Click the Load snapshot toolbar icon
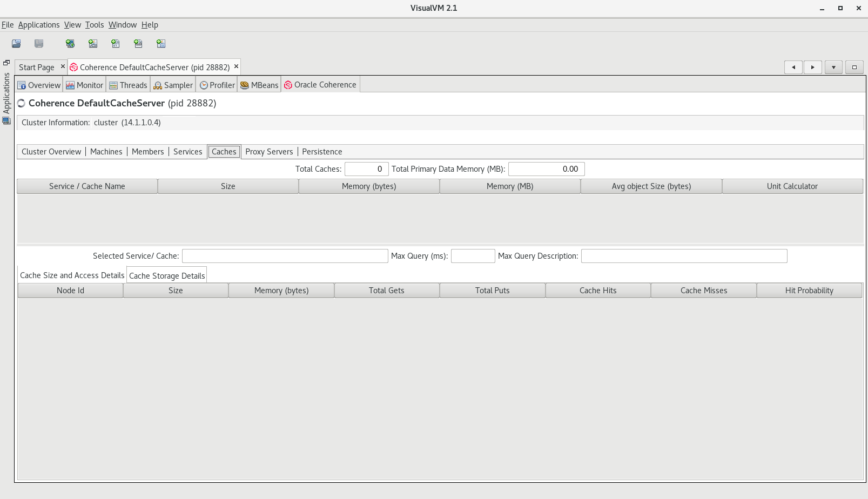Screen dimensions: 868x499 coord(16,44)
